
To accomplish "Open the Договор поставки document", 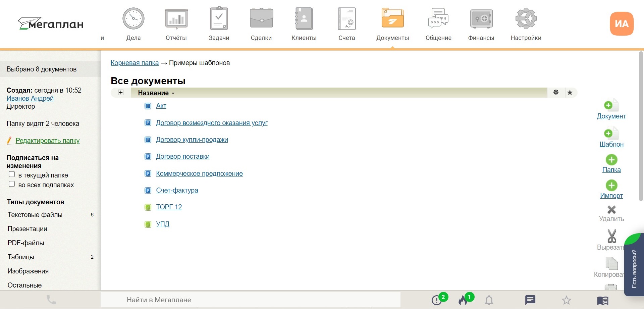I will pyautogui.click(x=183, y=156).
